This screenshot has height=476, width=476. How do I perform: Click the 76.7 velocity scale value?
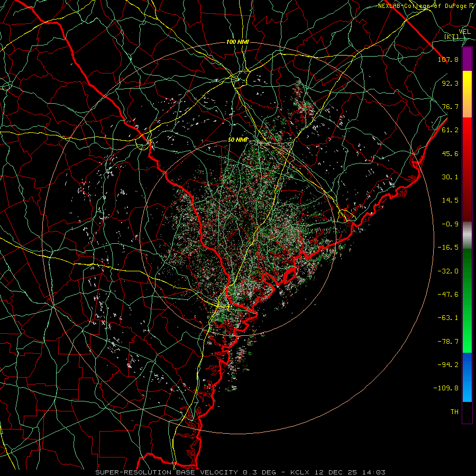point(450,106)
